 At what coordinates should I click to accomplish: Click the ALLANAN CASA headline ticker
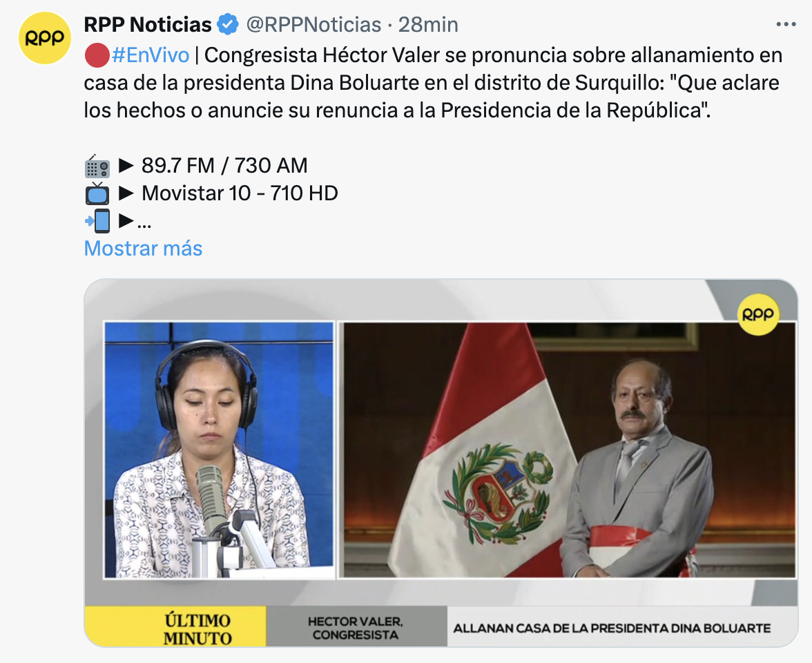click(x=612, y=628)
